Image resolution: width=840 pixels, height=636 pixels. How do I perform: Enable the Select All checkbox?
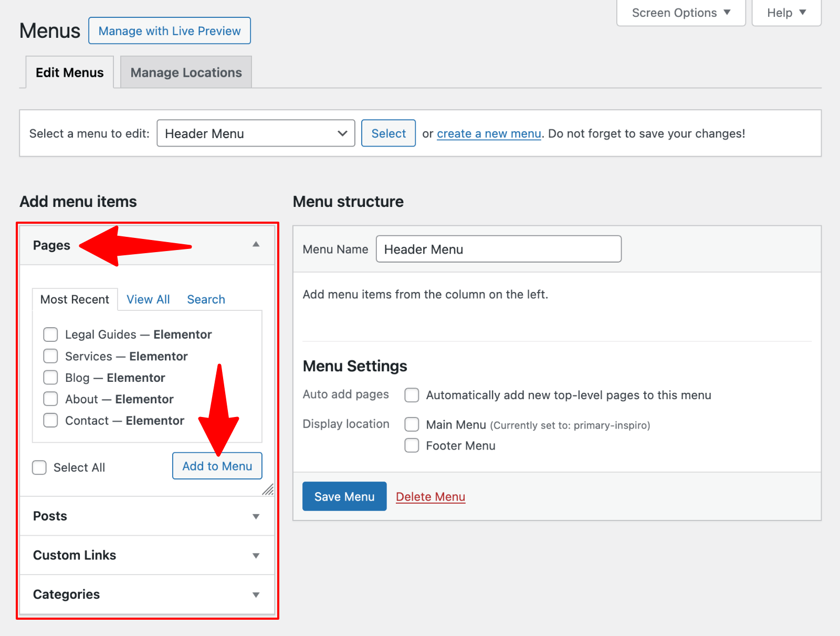39,467
